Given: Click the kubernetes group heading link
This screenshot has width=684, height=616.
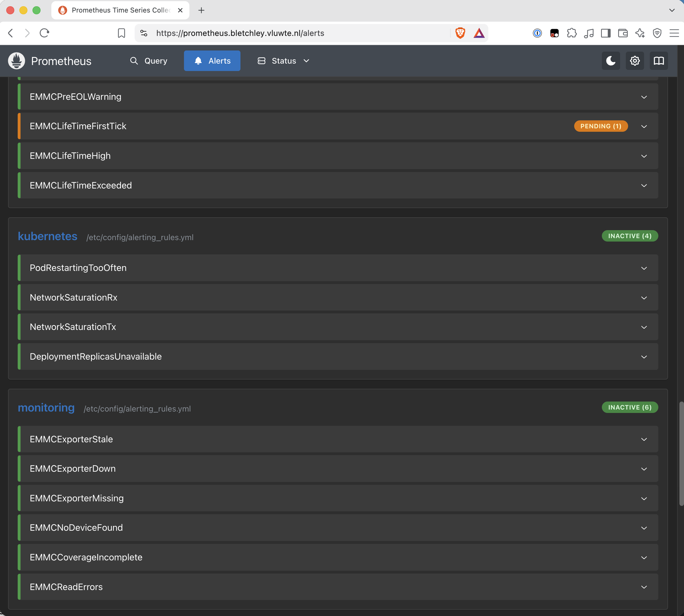Looking at the screenshot, I should coord(47,236).
